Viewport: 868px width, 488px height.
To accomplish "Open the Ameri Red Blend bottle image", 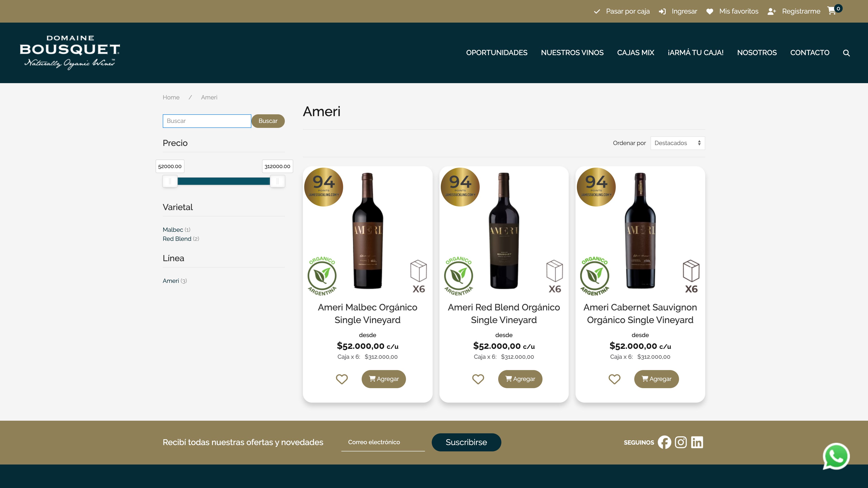I will (x=504, y=231).
